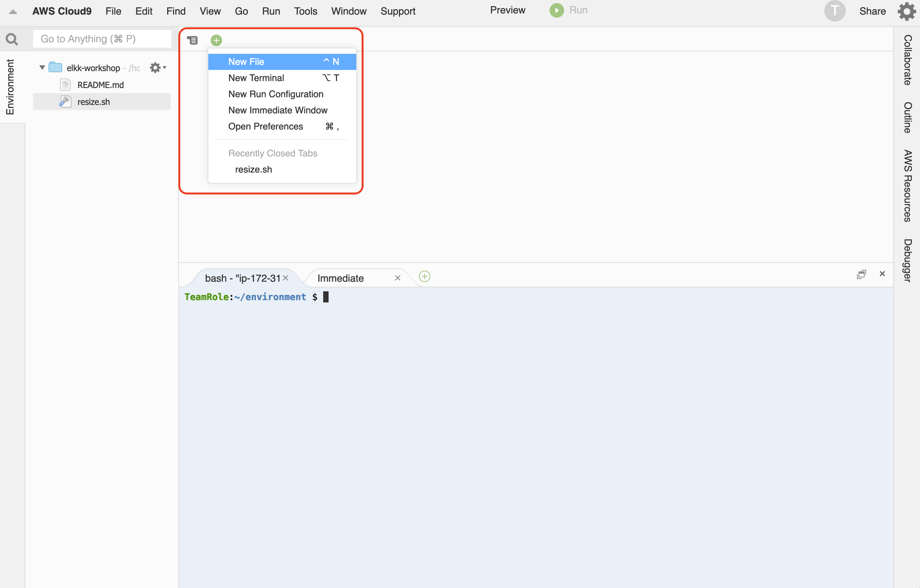The width and height of the screenshot is (920, 588).
Task: Open the tab list icon in editor pane
Action: coord(192,40)
